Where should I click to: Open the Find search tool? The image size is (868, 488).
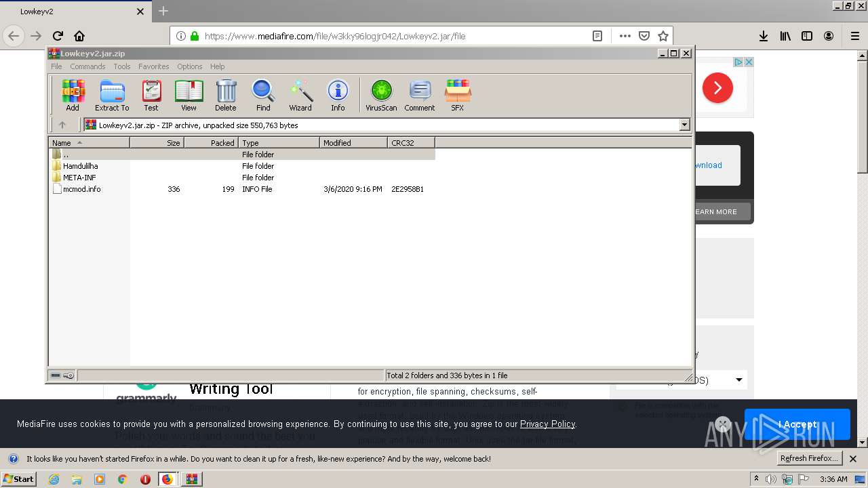click(x=263, y=95)
